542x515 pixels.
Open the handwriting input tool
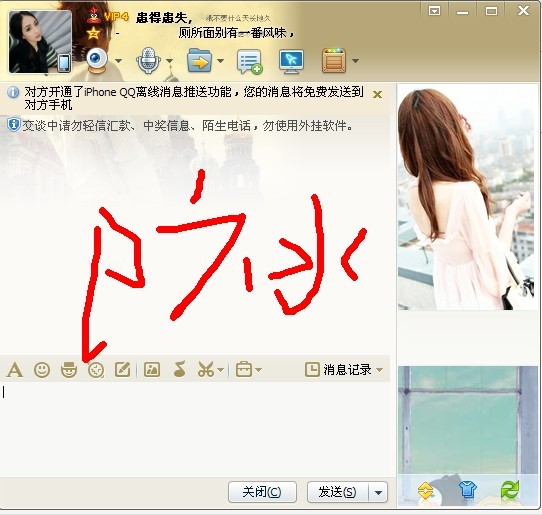point(123,370)
